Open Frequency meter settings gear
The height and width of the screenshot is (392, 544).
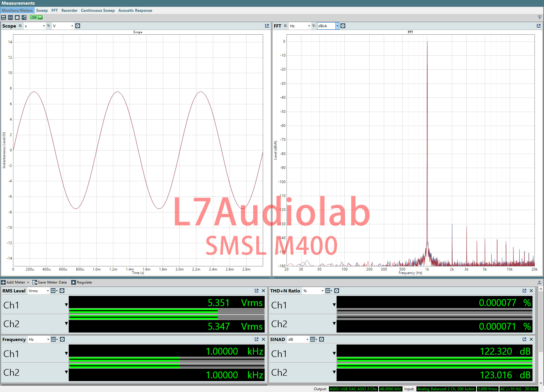[x=62, y=339]
